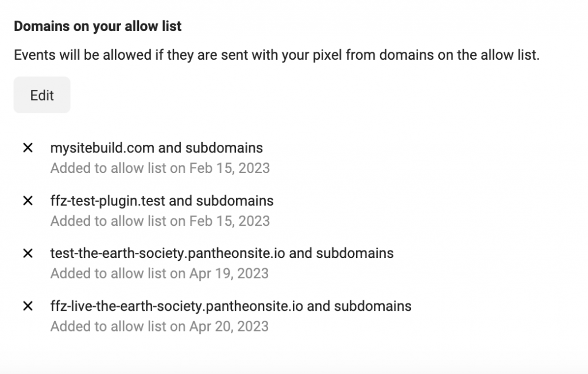Click the "Domains on your allow list" heading

98,26
